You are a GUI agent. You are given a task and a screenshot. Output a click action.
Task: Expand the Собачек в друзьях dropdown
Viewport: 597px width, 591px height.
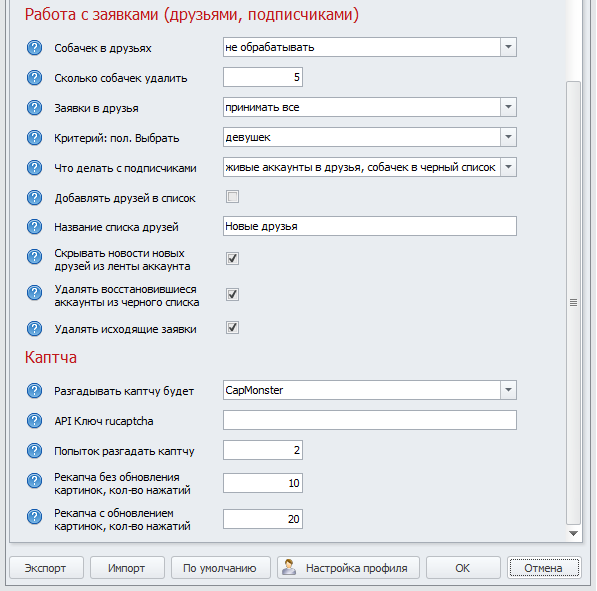click(508, 47)
